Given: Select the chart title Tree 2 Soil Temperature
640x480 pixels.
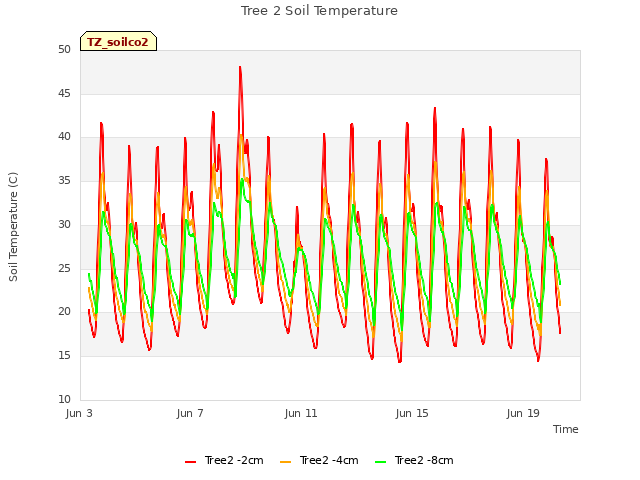Looking at the screenshot, I should pyautogui.click(x=319, y=11).
